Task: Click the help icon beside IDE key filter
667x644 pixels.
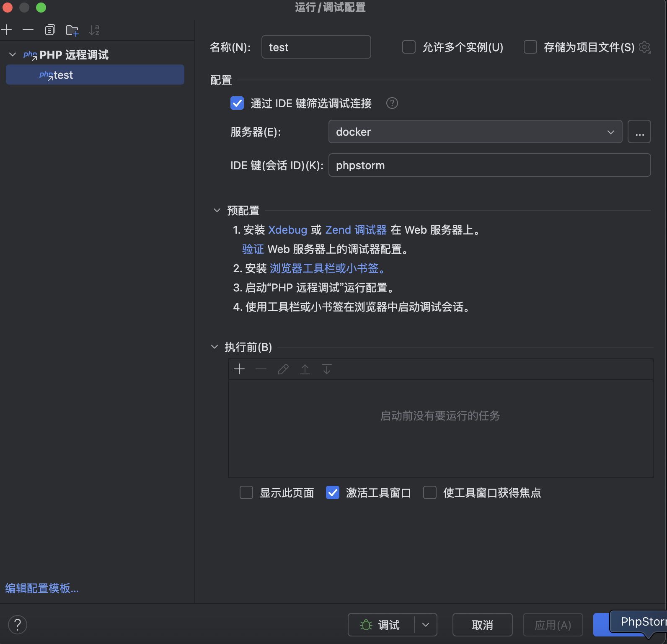Action: point(392,103)
